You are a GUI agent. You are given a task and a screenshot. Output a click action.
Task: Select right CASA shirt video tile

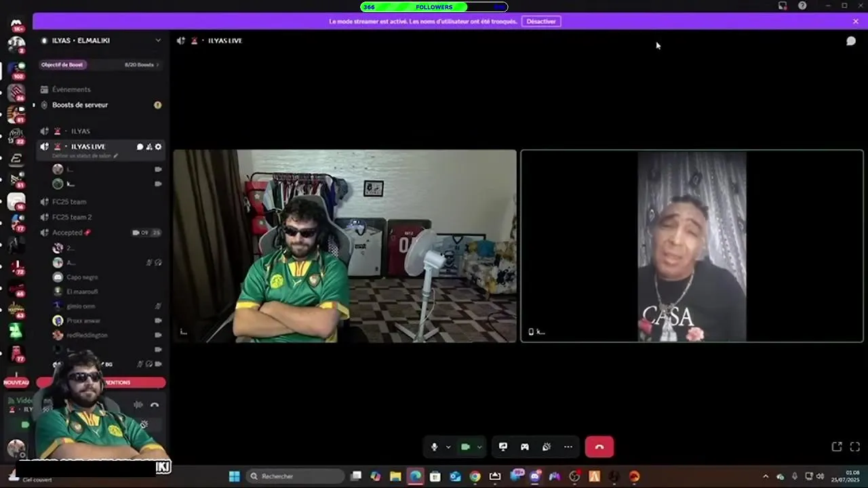click(x=692, y=246)
